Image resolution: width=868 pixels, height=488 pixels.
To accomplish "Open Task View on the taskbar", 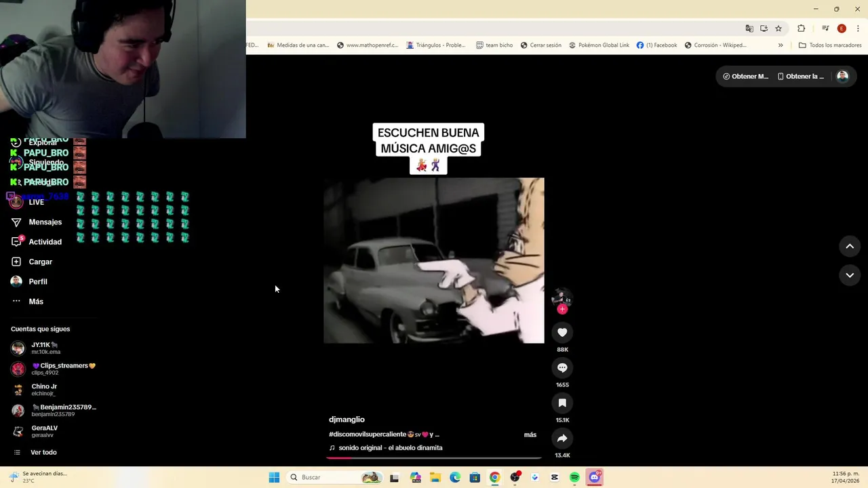I will point(394,477).
